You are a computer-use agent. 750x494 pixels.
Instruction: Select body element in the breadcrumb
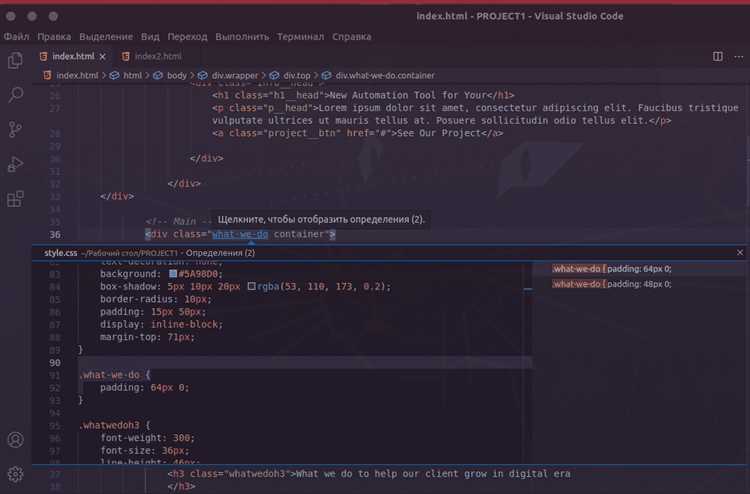point(176,76)
